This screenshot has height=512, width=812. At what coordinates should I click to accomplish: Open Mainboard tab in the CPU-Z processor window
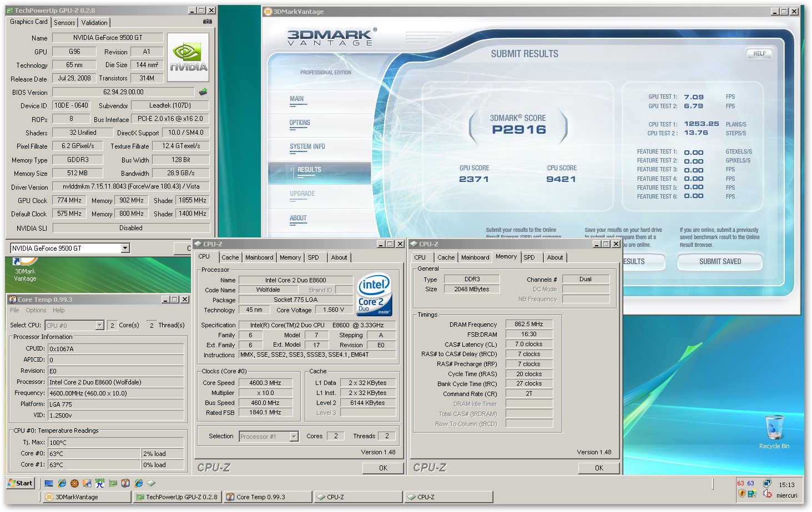[x=259, y=257]
